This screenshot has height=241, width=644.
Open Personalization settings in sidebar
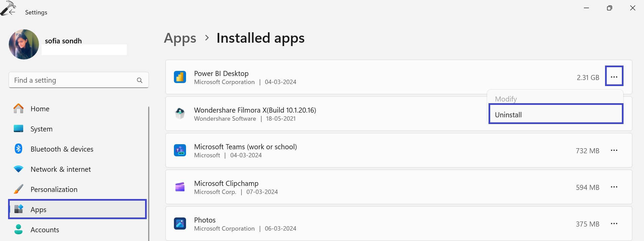click(54, 190)
